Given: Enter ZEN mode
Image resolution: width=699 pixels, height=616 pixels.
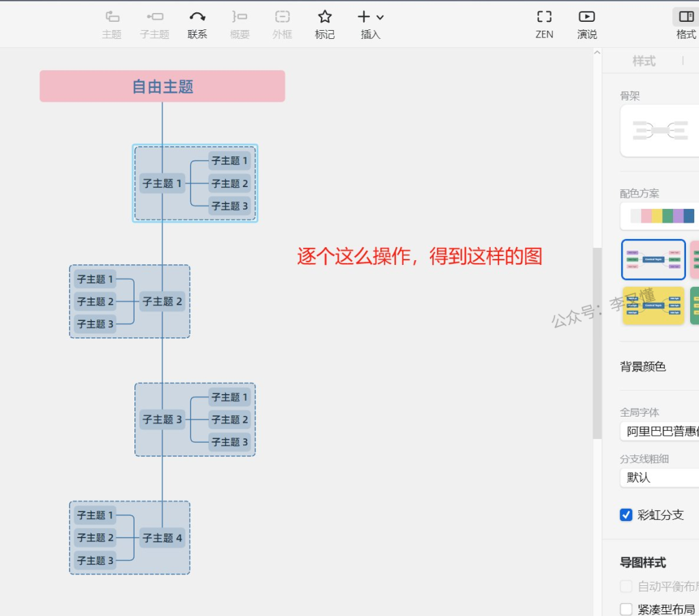Looking at the screenshot, I should coord(544,18).
